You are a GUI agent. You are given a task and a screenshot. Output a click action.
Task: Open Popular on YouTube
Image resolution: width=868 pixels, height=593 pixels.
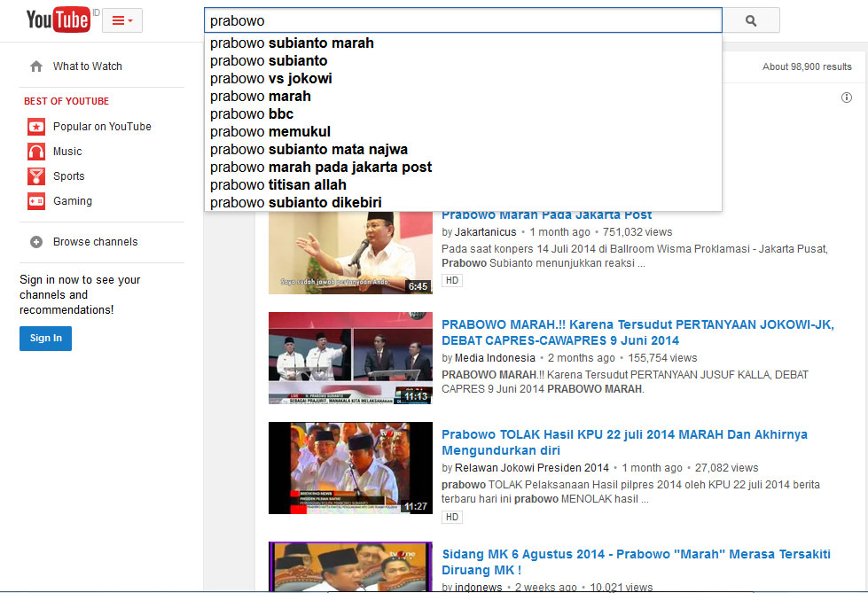point(102,127)
